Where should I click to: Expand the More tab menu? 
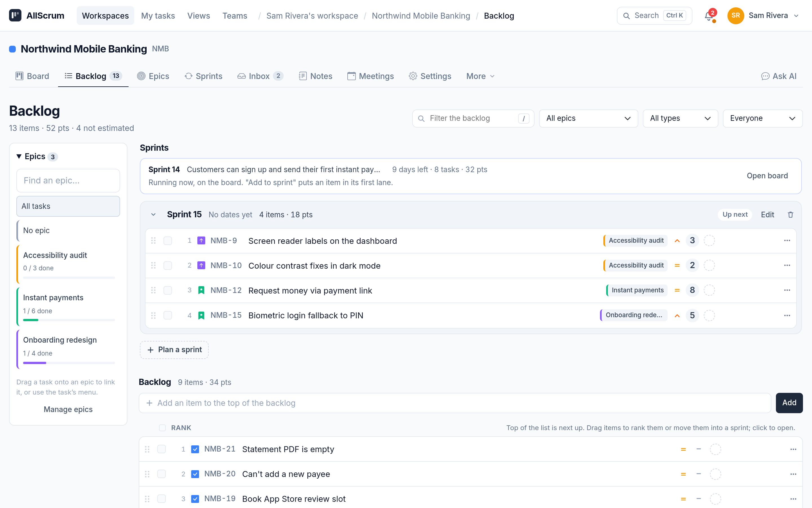[480, 76]
